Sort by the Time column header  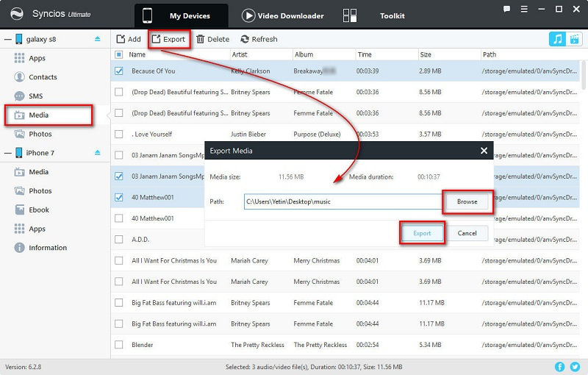click(x=365, y=54)
